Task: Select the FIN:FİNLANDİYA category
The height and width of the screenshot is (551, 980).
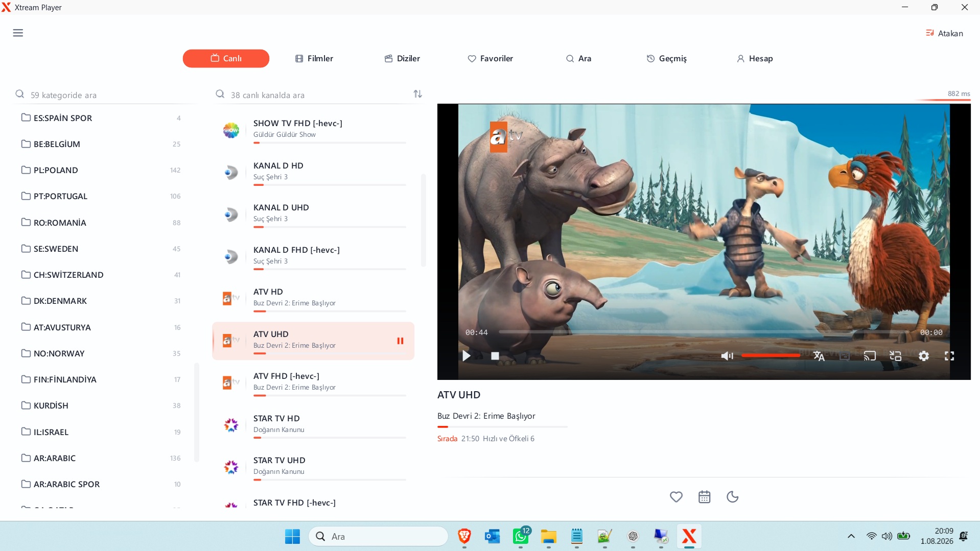Action: [x=101, y=379]
